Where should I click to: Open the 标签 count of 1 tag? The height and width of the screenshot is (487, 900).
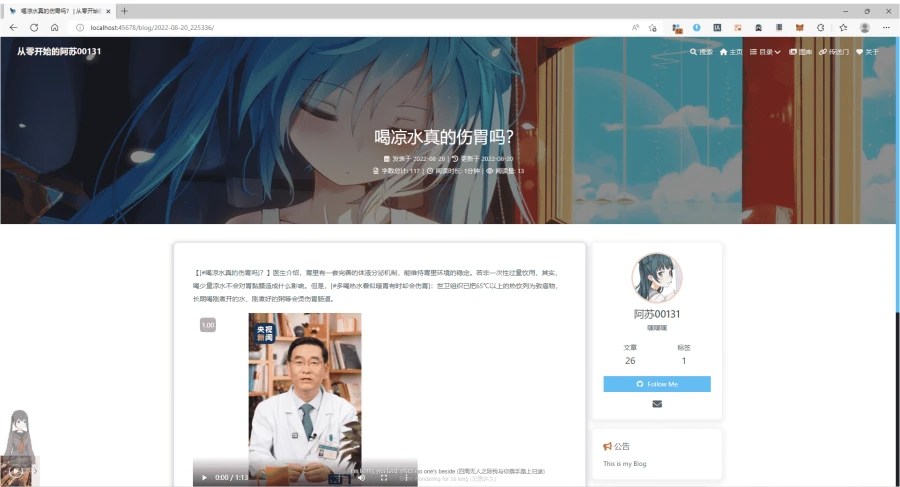(684, 354)
